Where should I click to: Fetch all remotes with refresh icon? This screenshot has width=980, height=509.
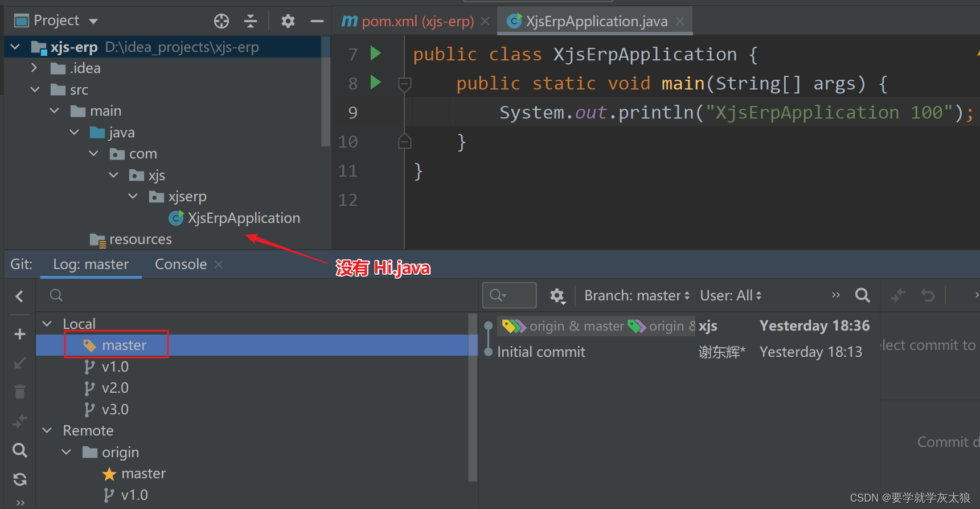(x=19, y=479)
